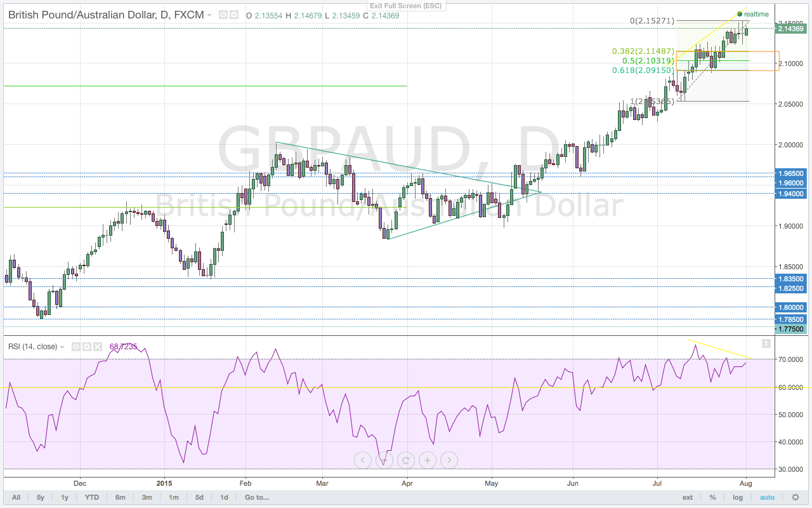Expand the British Pound/Australian Dollar title dropdown

[x=209, y=15]
